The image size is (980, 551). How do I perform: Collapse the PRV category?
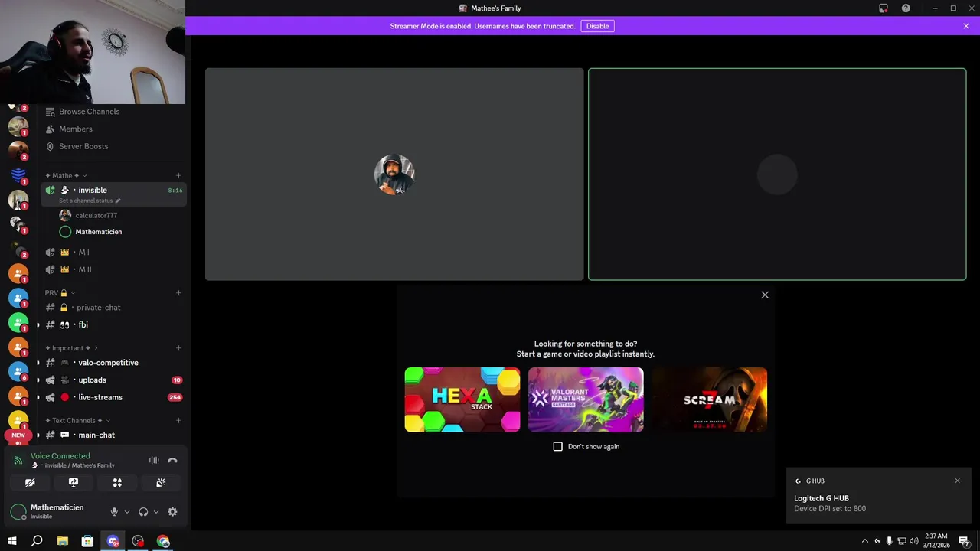click(60, 293)
